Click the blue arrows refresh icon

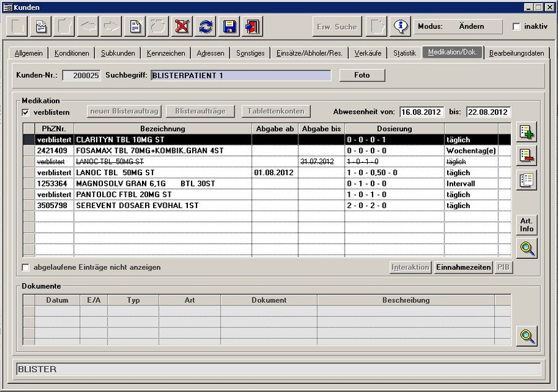(x=206, y=27)
